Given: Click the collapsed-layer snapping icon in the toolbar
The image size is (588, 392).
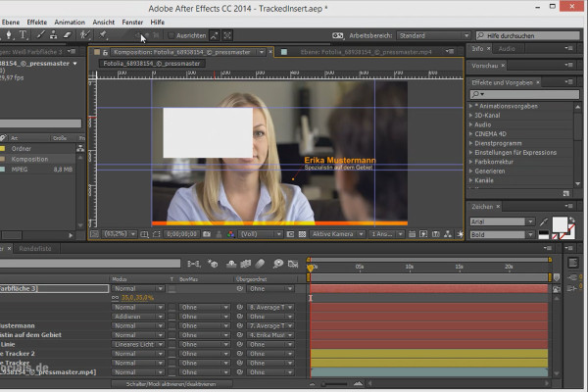Looking at the screenshot, I should [227, 35].
